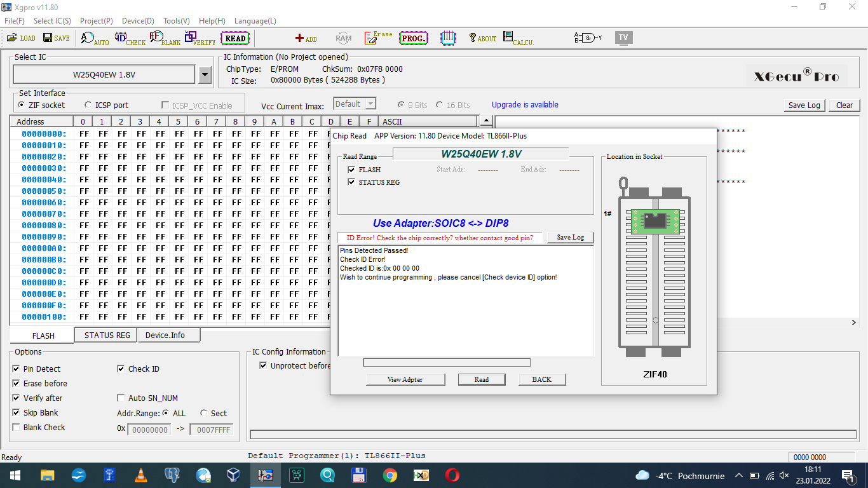The image size is (868, 488).
Task: Click the SAVE toolbar icon
Action: click(x=57, y=38)
